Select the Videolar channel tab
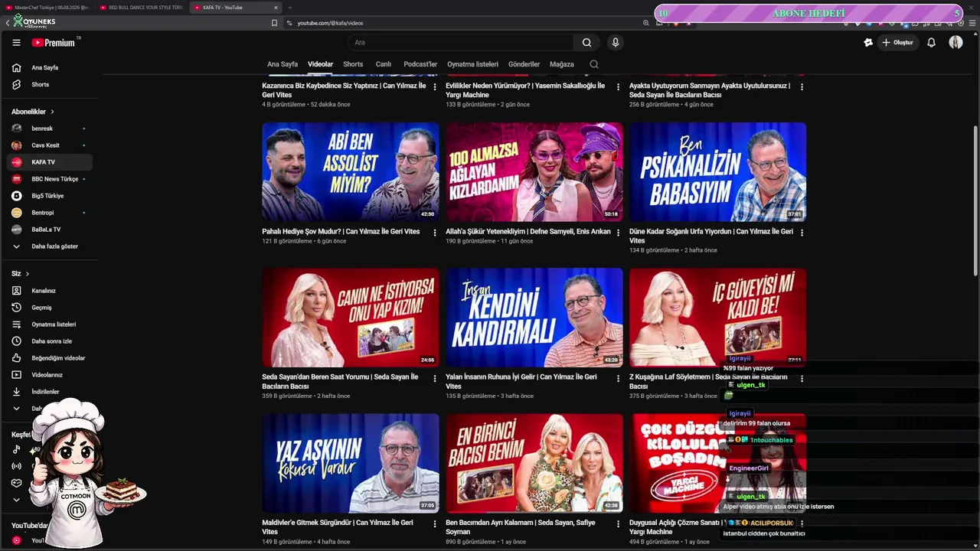Screen dimensions: 980x551 point(320,64)
